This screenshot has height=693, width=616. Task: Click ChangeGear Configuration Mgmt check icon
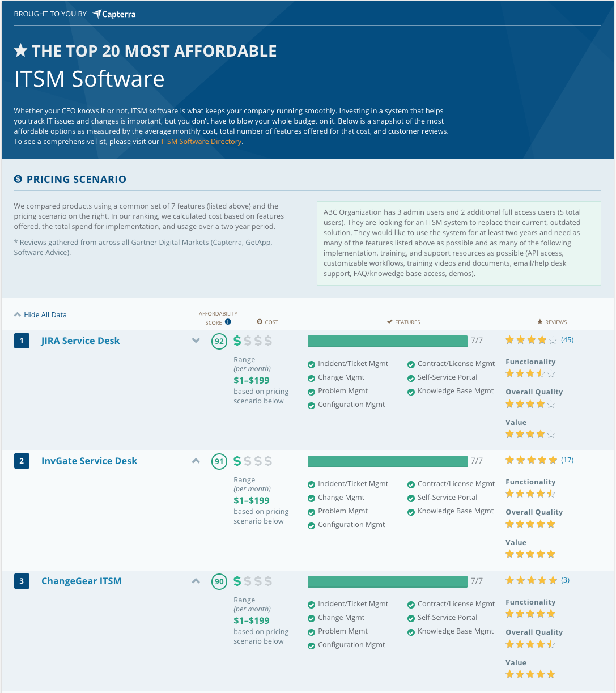(x=311, y=645)
